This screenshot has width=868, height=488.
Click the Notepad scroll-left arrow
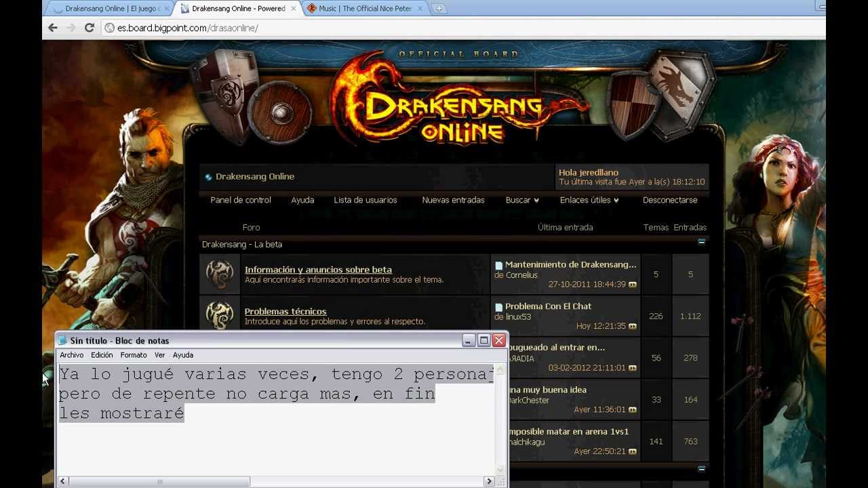tap(63, 481)
